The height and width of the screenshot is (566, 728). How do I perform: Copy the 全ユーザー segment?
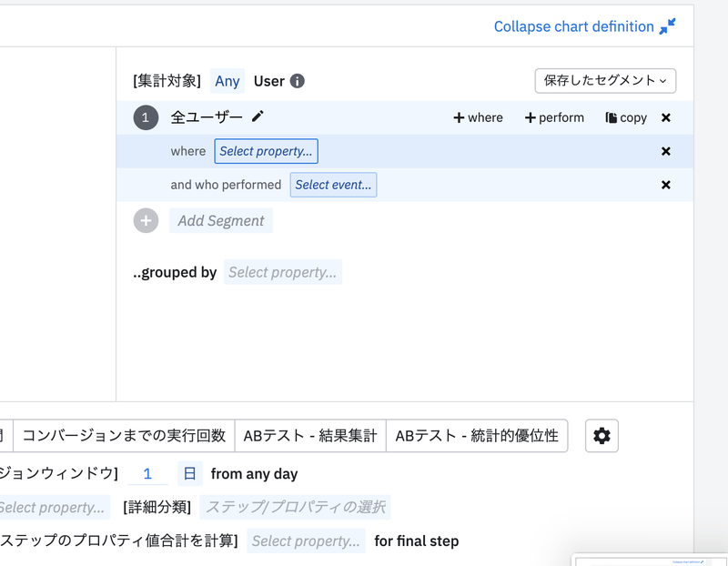(626, 117)
